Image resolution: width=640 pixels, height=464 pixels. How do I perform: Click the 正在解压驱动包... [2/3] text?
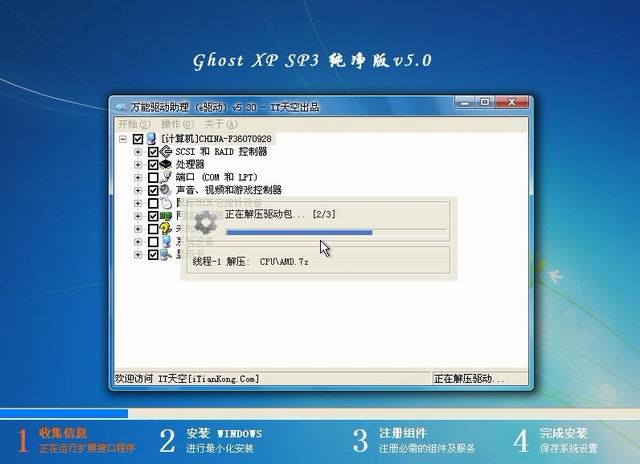280,214
